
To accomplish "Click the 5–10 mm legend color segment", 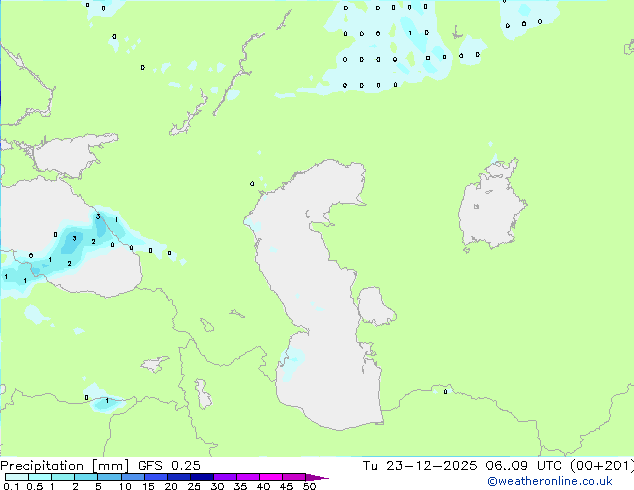I will pyautogui.click(x=109, y=477).
